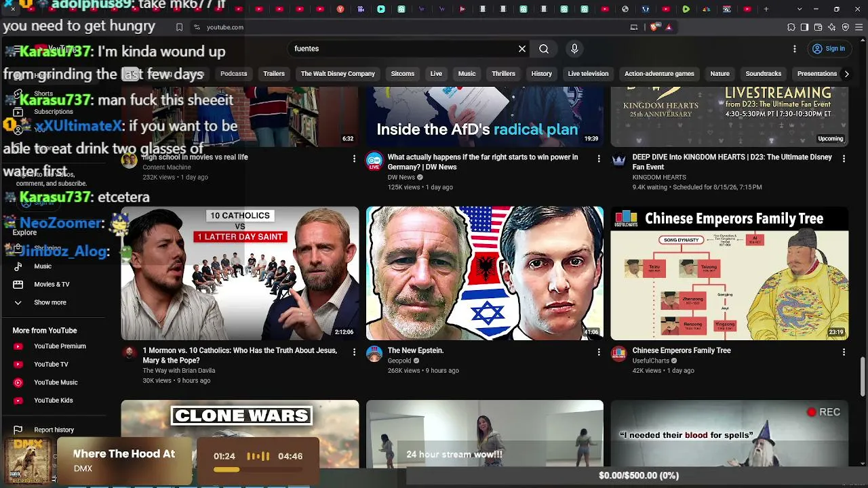The width and height of the screenshot is (868, 488).
Task: Open the DEEP DIVE Into KINGDOM HEARTS title
Action: (x=732, y=162)
